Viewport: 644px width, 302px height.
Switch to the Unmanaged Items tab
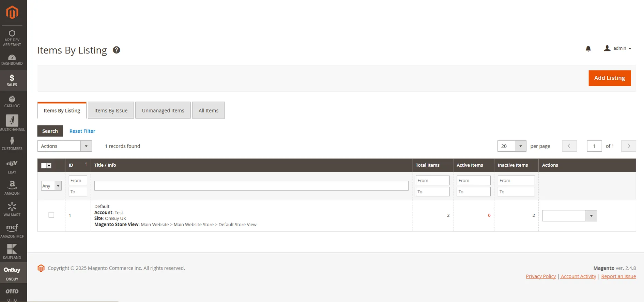pos(163,110)
